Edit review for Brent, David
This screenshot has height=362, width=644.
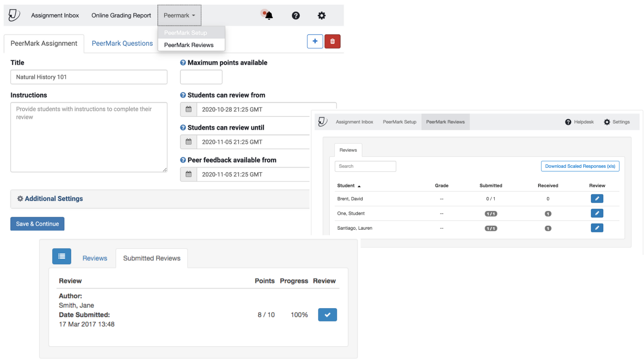[597, 199]
